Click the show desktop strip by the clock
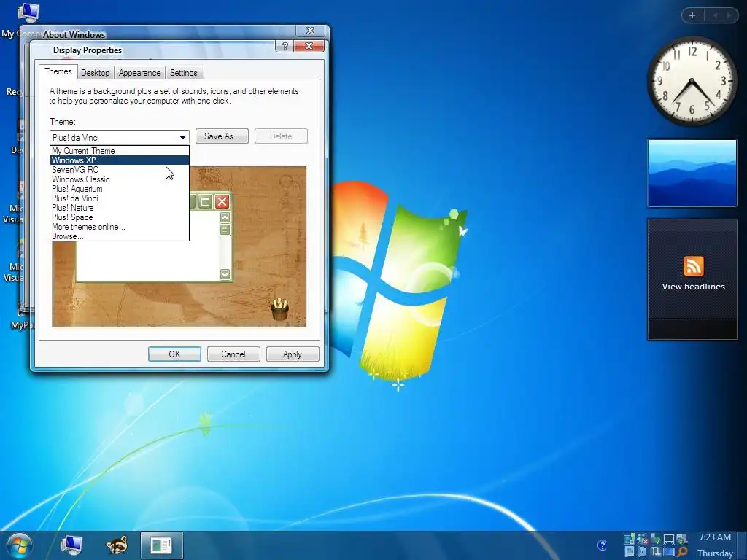747x560 pixels. (741, 545)
